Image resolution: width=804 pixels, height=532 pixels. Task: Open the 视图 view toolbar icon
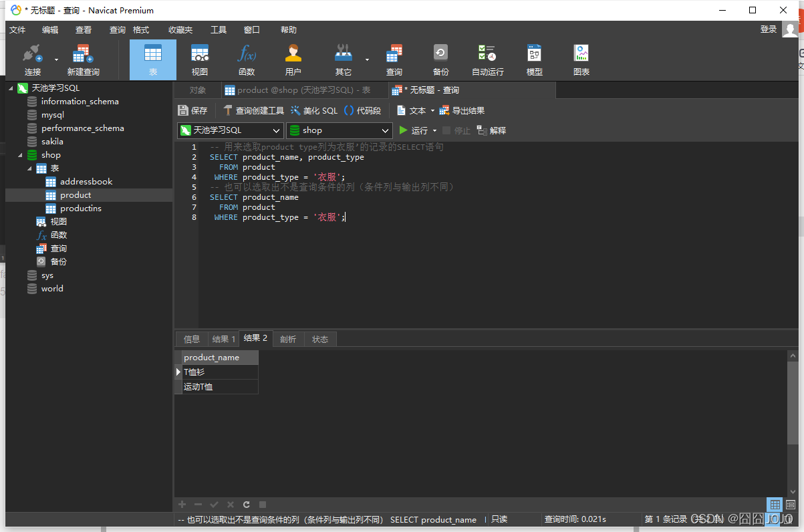pos(199,60)
